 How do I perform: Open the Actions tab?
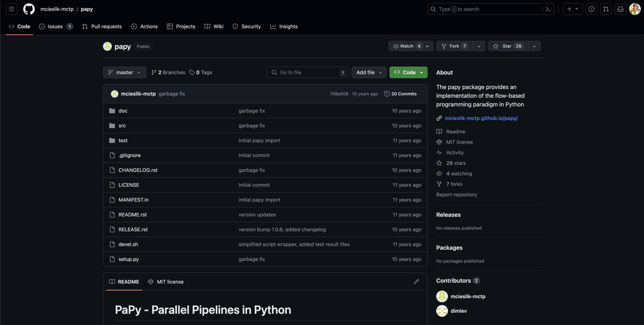(144, 26)
